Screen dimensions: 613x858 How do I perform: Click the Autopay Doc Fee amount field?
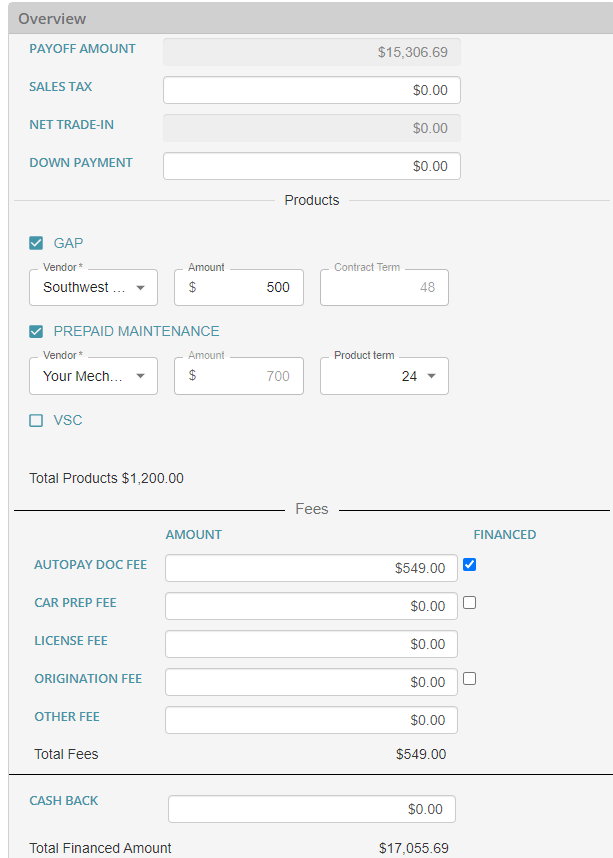pos(311,568)
